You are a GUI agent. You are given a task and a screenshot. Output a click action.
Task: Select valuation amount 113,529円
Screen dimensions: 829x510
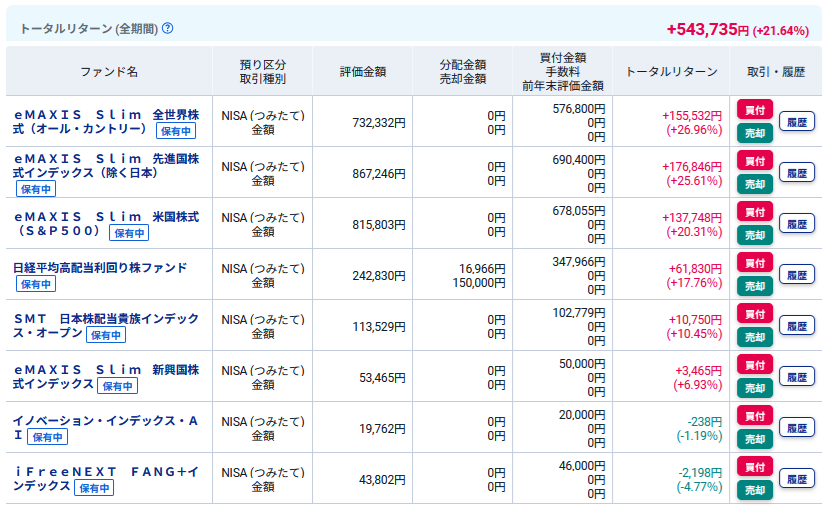(379, 327)
